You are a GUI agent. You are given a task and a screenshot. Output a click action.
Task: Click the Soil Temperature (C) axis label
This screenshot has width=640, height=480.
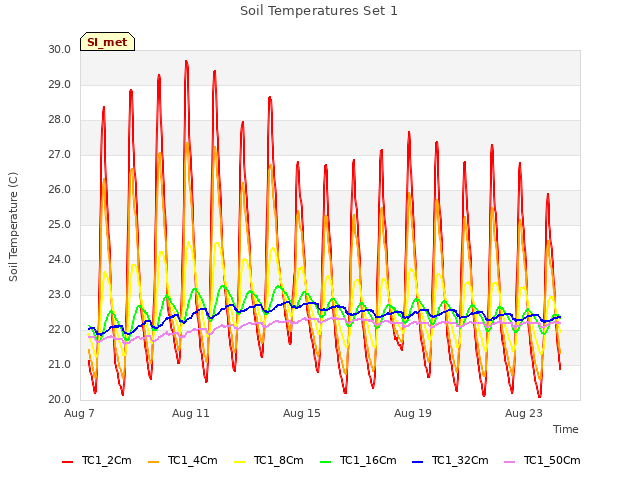tap(13, 227)
